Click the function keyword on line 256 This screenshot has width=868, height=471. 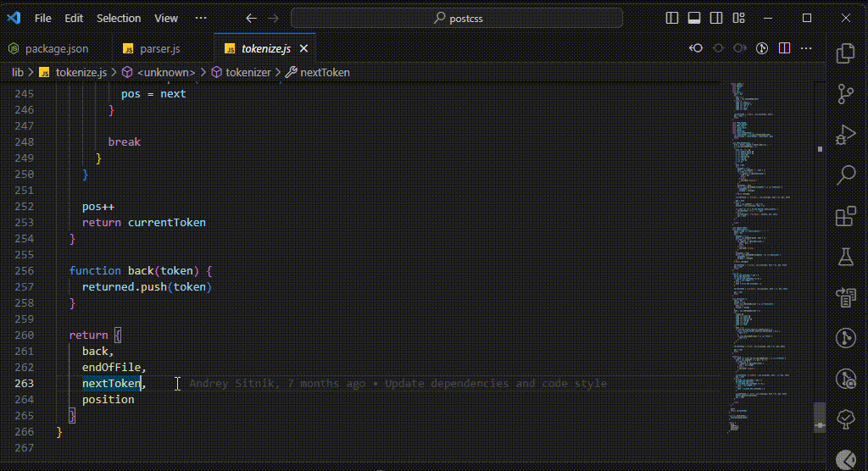pyautogui.click(x=95, y=270)
